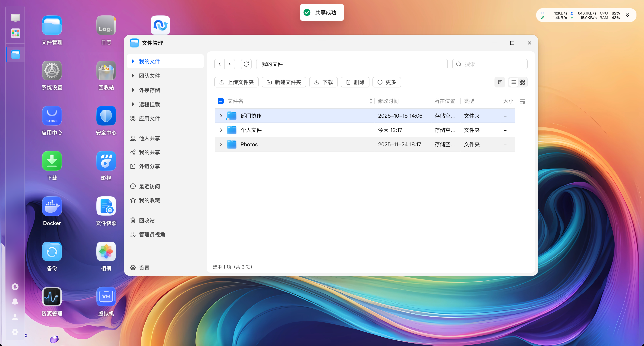The height and width of the screenshot is (346, 644).
Task: Expand 外接存储 tree node
Action: (133, 90)
